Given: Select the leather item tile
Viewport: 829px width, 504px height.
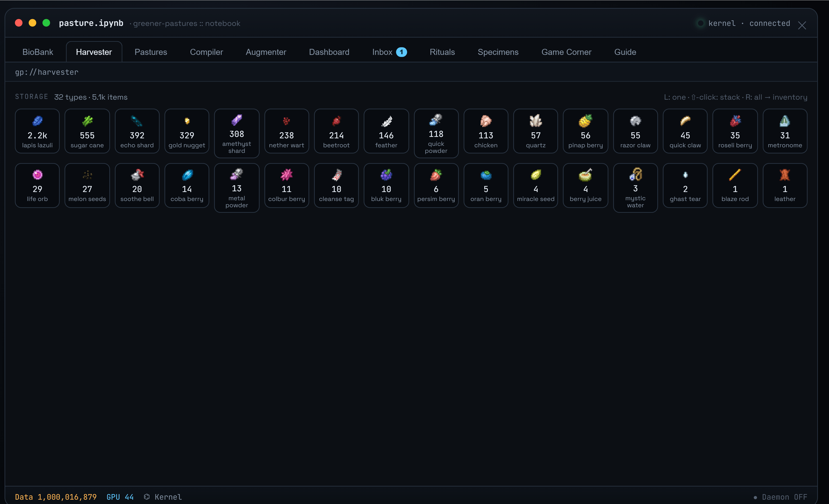Looking at the screenshot, I should coord(785,185).
